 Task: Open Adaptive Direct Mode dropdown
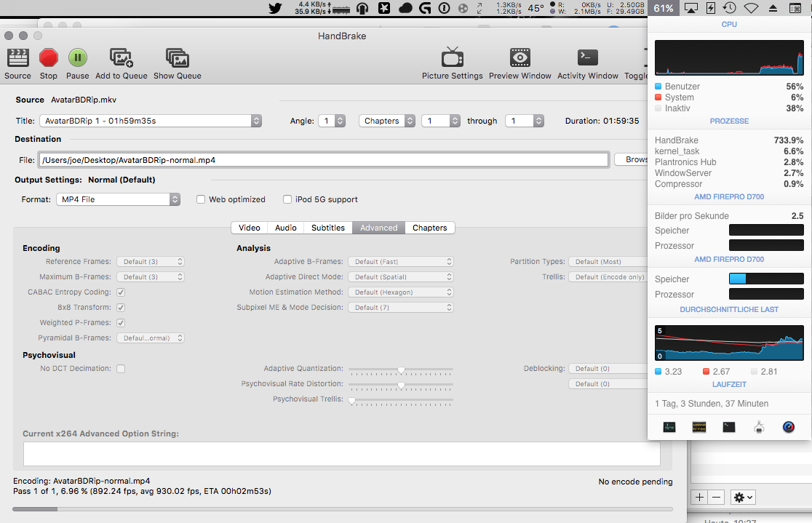[x=401, y=277]
